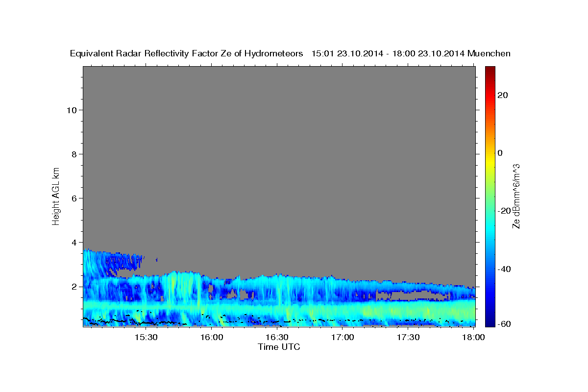Click the height tick label 8

(74, 154)
